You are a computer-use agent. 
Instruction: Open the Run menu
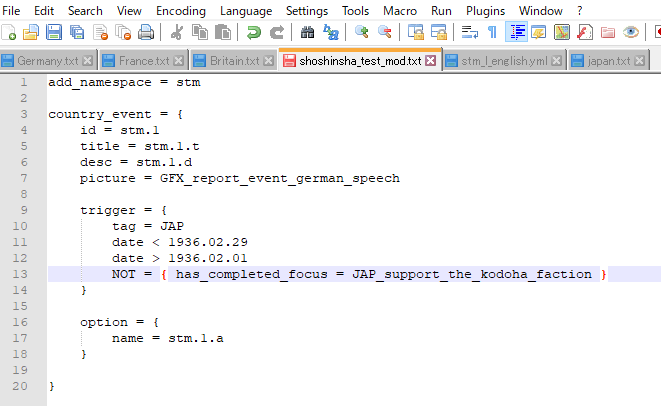pos(441,11)
